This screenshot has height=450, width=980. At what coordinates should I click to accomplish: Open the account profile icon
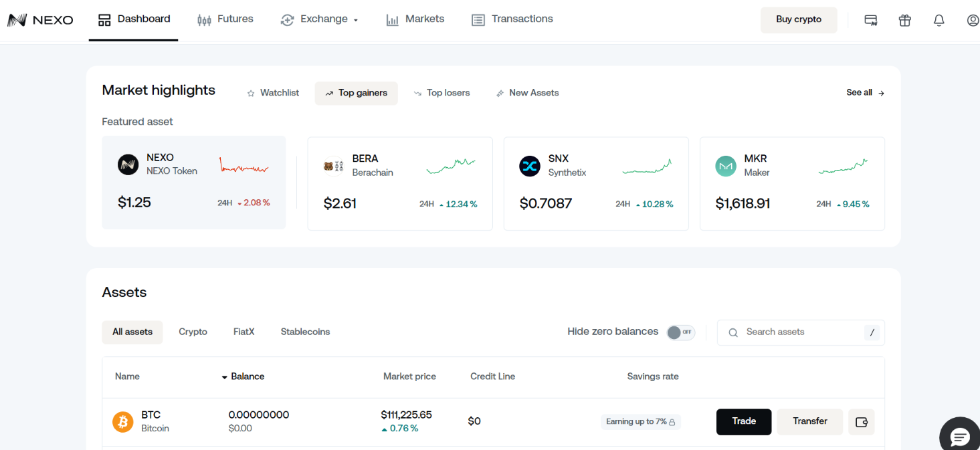[x=972, y=20]
